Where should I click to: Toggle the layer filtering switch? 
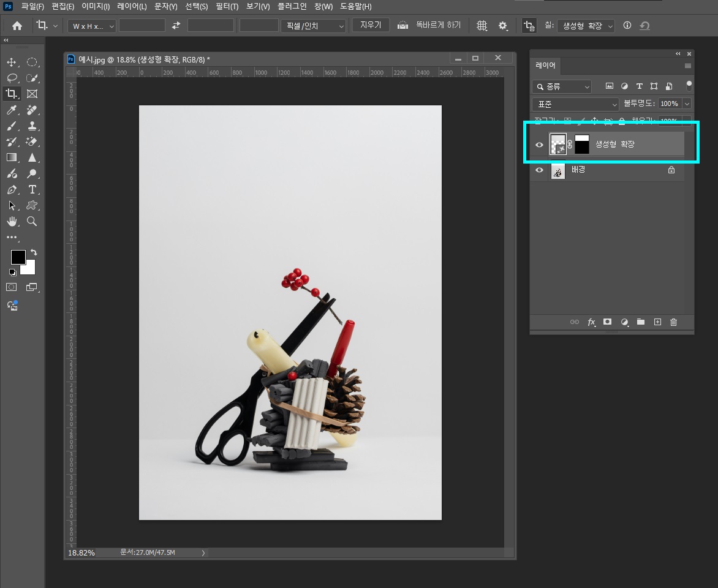(688, 85)
